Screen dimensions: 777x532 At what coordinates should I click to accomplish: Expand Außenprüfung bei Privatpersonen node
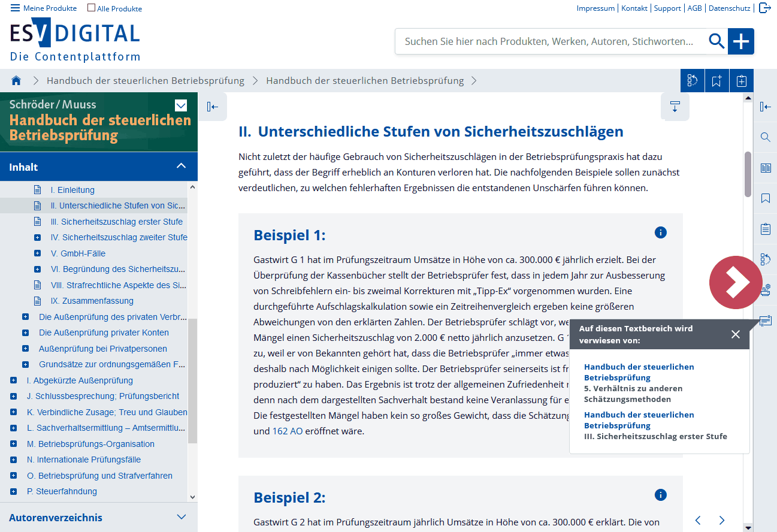click(25, 349)
